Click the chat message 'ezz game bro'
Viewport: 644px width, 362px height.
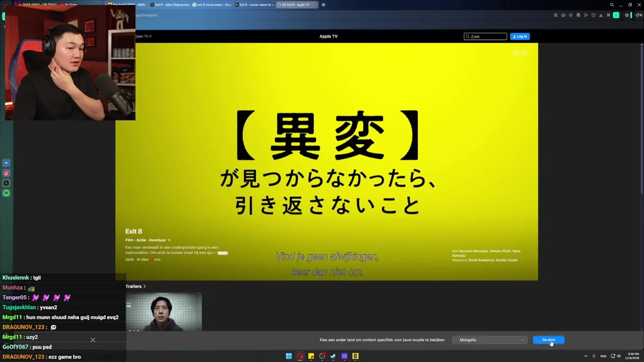(64, 357)
